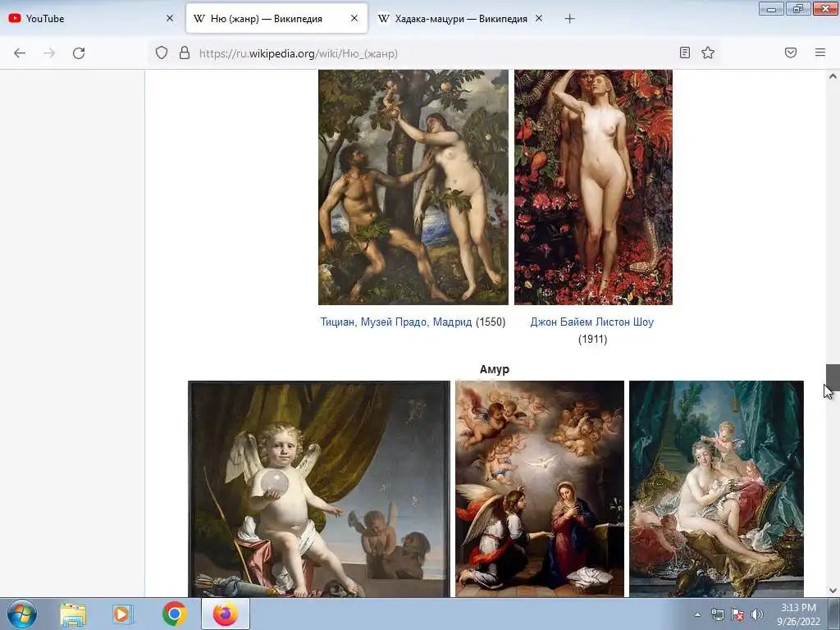
Task: Open the 1911 Shaw painting thumbnail
Action: [593, 188]
